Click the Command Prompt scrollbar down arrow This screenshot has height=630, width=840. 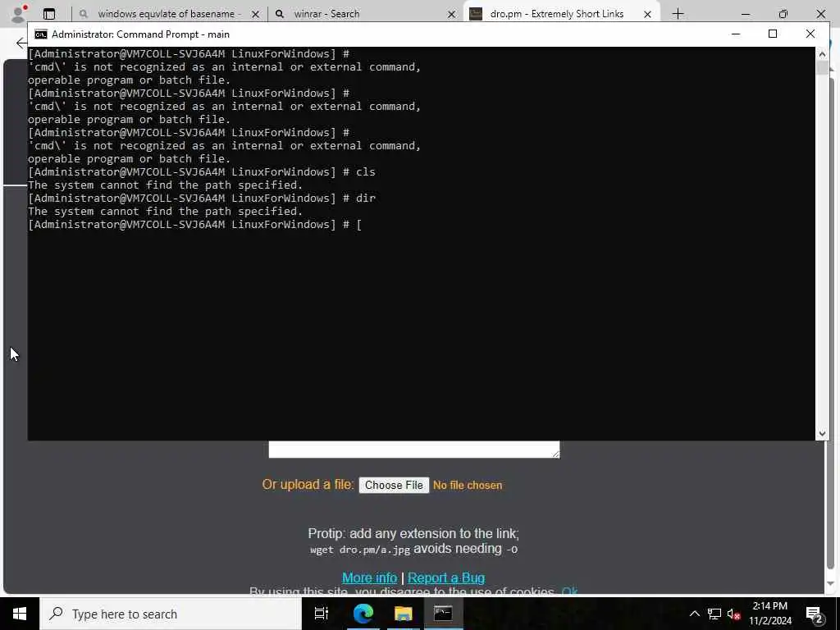822,434
